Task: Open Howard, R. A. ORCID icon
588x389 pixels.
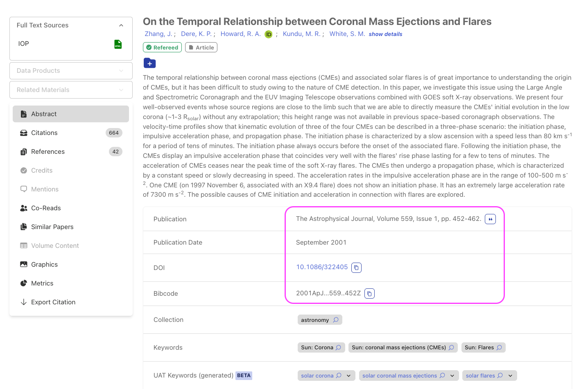Action: tap(269, 34)
